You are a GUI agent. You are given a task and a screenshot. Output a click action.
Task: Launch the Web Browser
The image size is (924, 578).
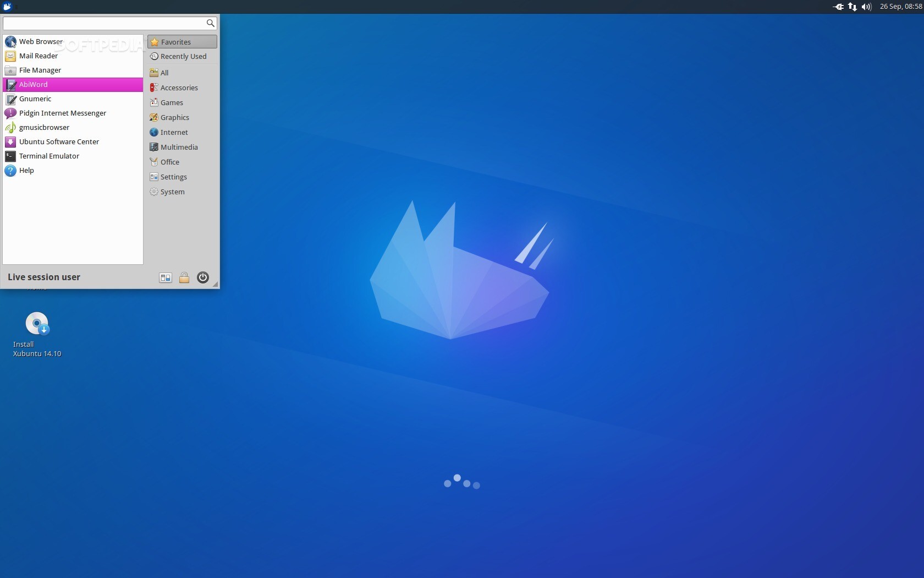pos(41,41)
